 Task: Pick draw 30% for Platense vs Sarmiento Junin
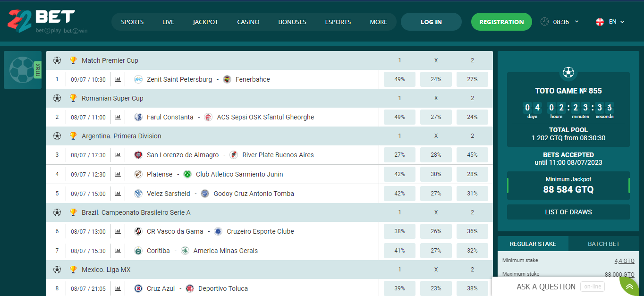pyautogui.click(x=436, y=174)
